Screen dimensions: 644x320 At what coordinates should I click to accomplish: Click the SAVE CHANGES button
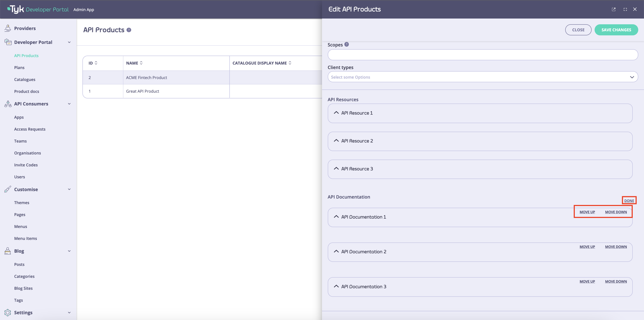[x=616, y=30]
